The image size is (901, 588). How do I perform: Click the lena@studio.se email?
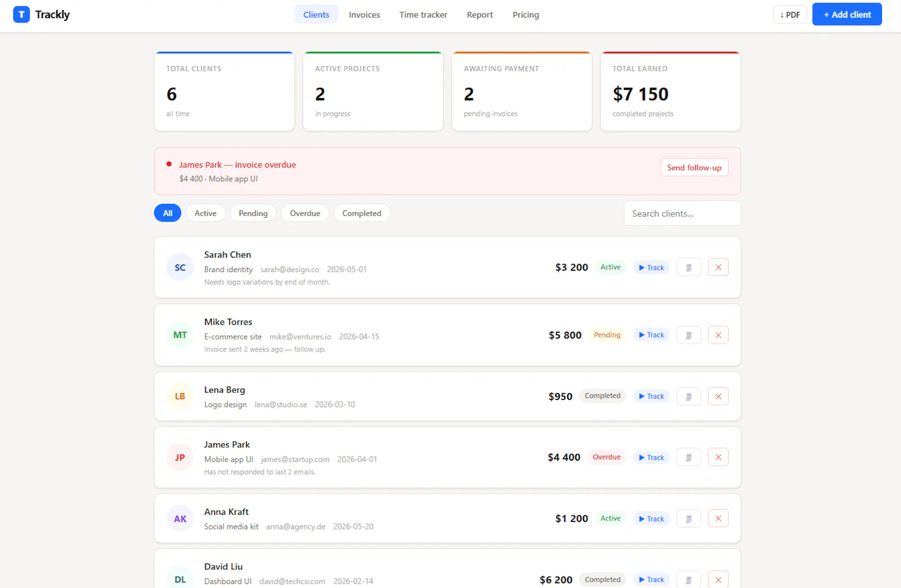tap(280, 405)
